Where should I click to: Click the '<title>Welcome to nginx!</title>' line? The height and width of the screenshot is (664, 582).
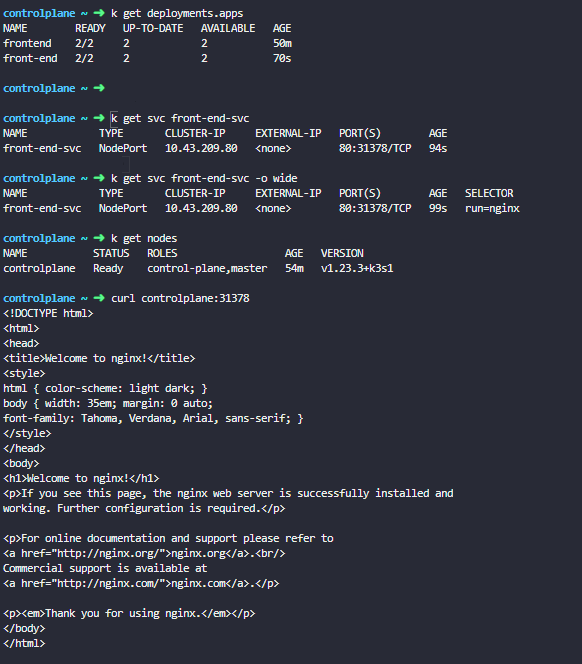click(99, 359)
